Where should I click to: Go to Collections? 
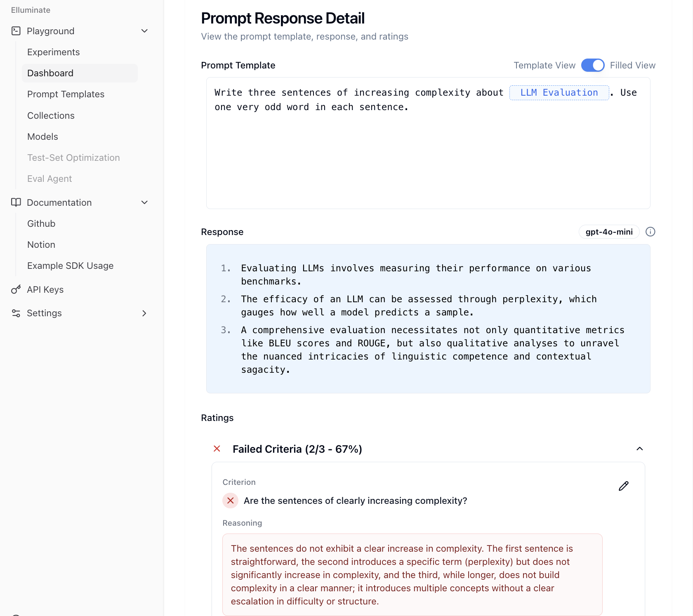[x=51, y=115]
